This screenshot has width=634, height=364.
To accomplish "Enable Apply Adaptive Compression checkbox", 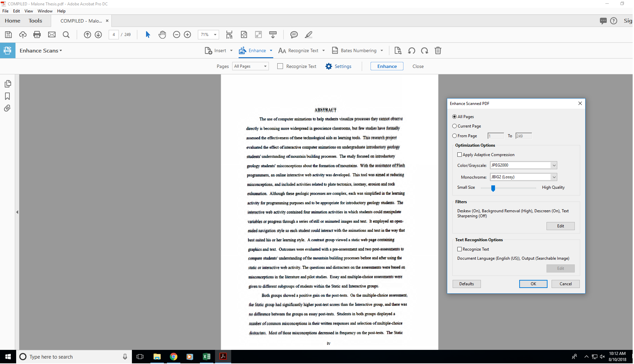I will click(x=459, y=155).
